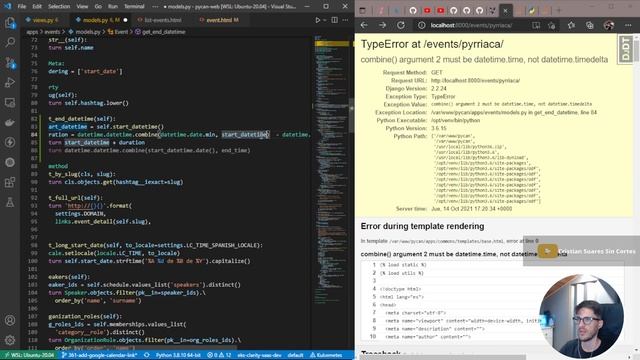Click the WSL: Ubuntu-20.04 remote indicator

tap(29, 356)
